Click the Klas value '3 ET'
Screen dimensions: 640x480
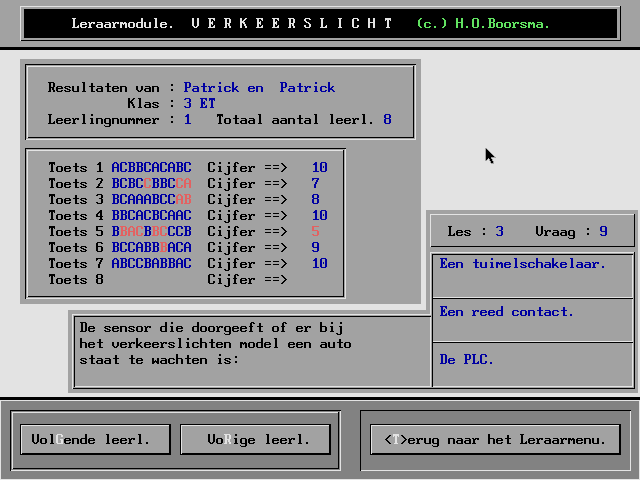pos(199,104)
